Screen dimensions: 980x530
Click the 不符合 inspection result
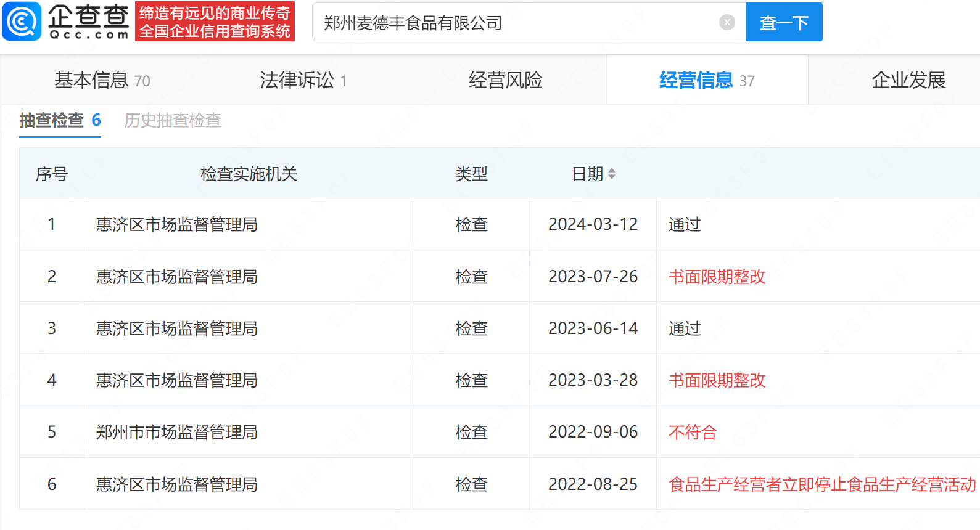[x=692, y=432]
